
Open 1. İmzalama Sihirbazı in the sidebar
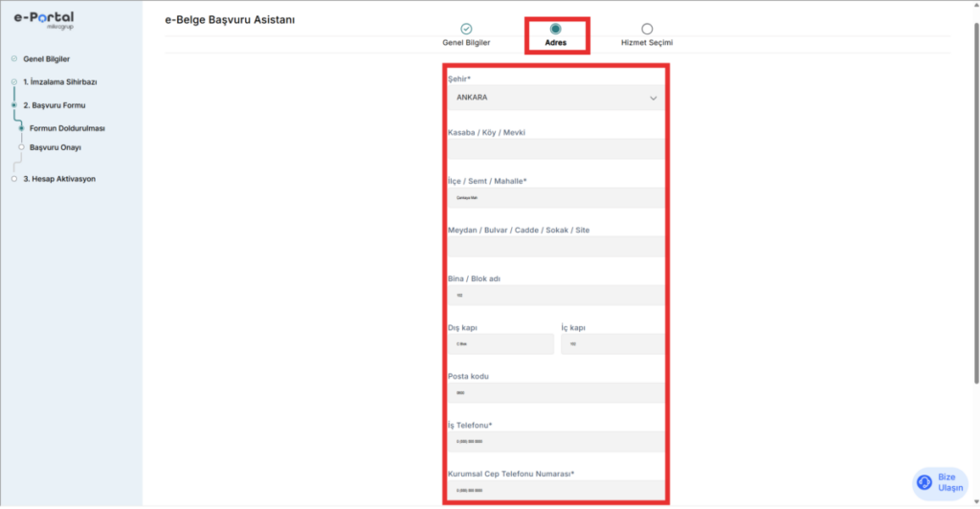click(x=60, y=82)
